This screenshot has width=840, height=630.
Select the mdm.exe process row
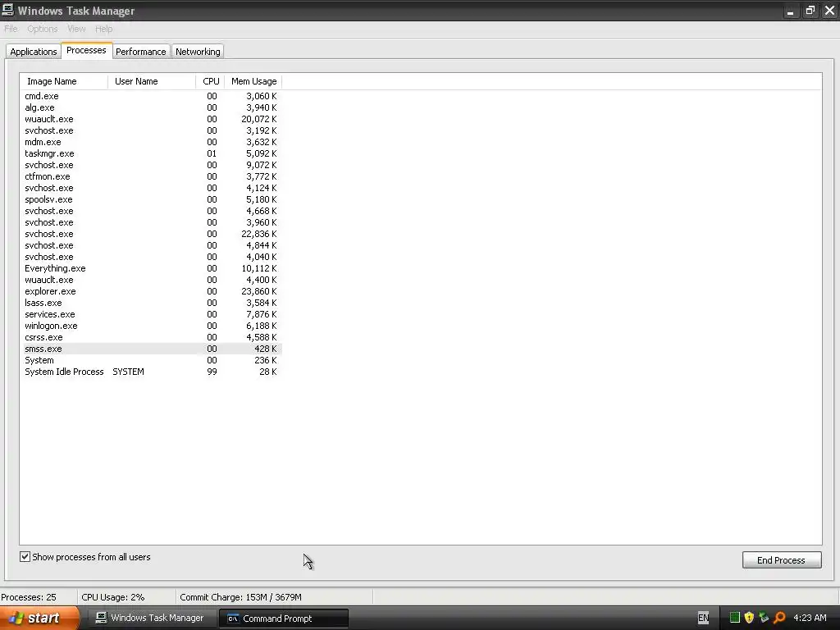151,142
